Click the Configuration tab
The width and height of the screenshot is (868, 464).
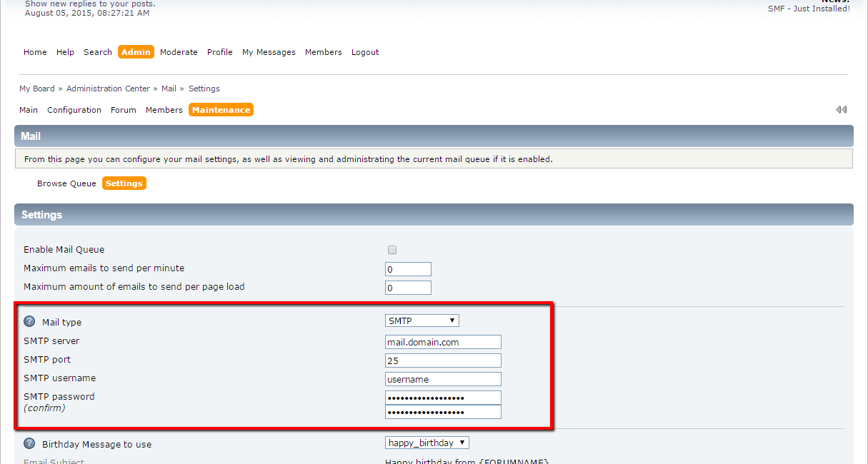[74, 109]
